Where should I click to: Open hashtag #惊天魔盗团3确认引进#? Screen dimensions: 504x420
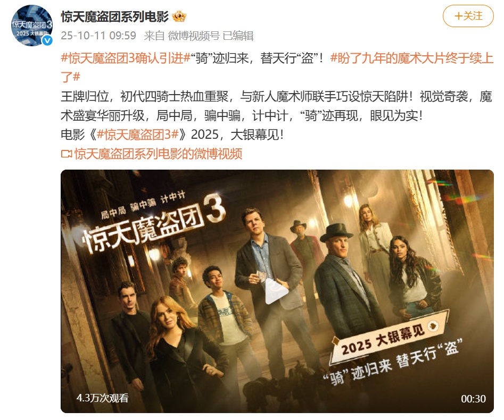click(x=126, y=58)
